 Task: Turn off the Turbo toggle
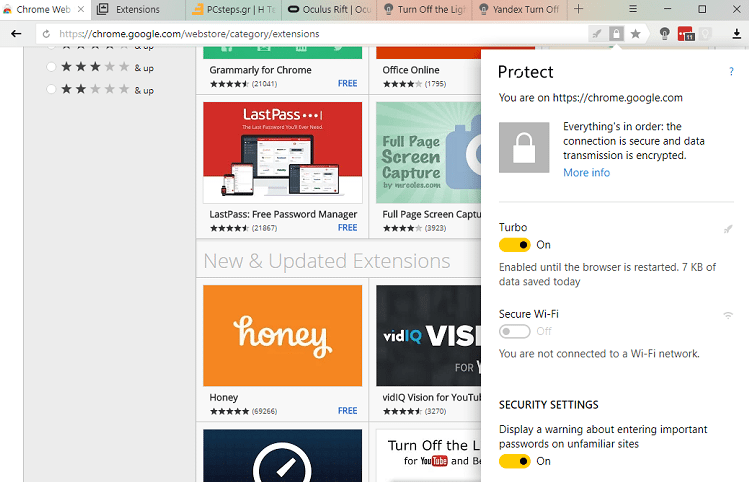pyautogui.click(x=514, y=245)
